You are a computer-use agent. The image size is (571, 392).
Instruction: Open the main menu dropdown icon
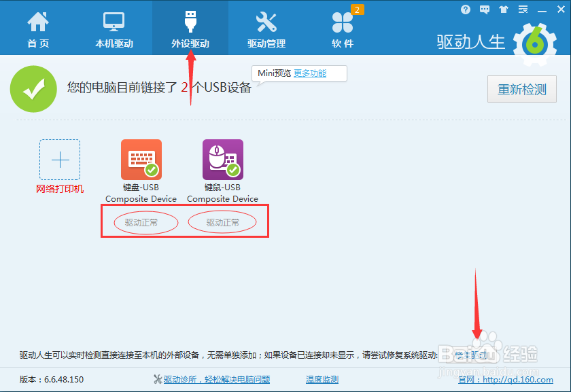(x=523, y=10)
